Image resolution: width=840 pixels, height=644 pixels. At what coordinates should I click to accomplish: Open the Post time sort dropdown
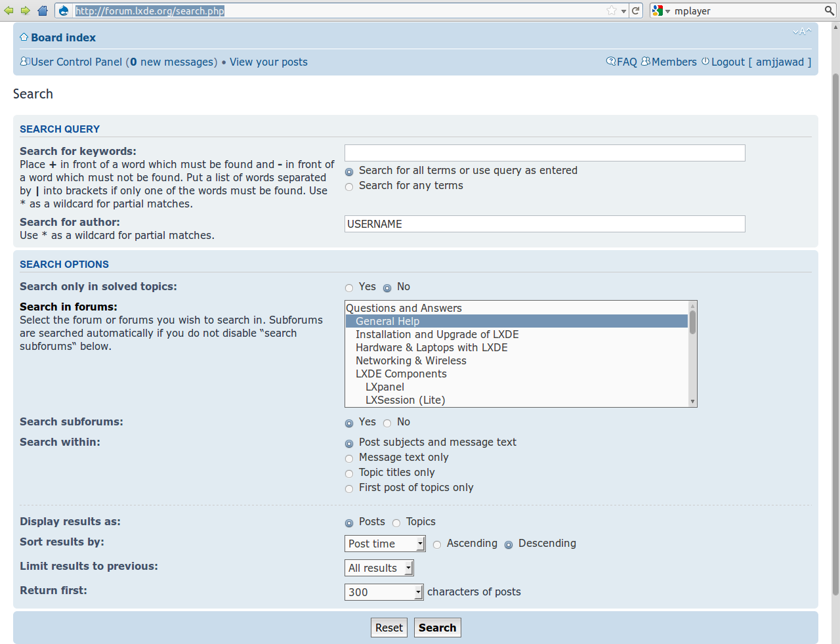click(385, 544)
